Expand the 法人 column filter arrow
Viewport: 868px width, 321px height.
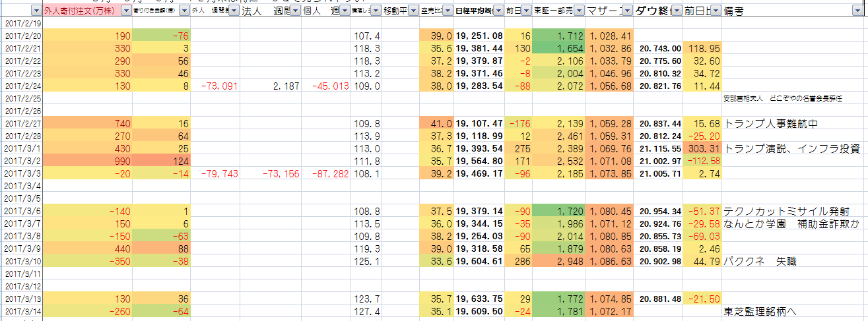coord(294,11)
